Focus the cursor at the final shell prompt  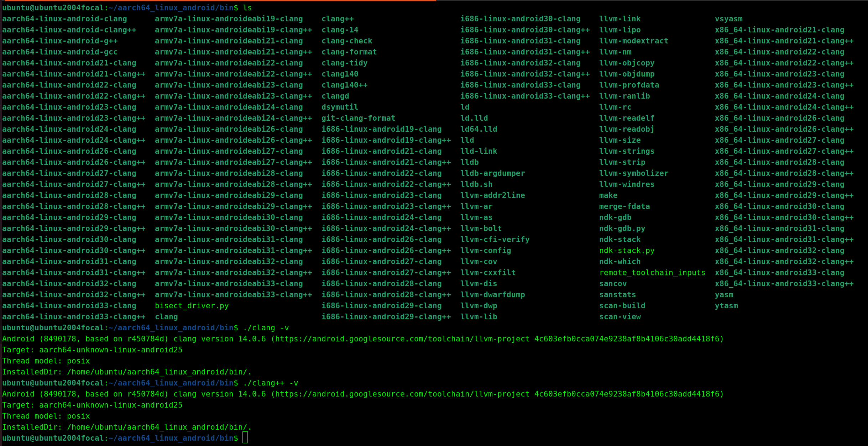tap(245, 438)
